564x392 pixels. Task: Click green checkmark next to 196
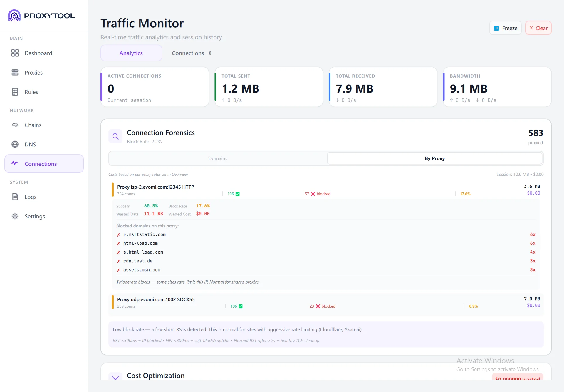pyautogui.click(x=238, y=194)
